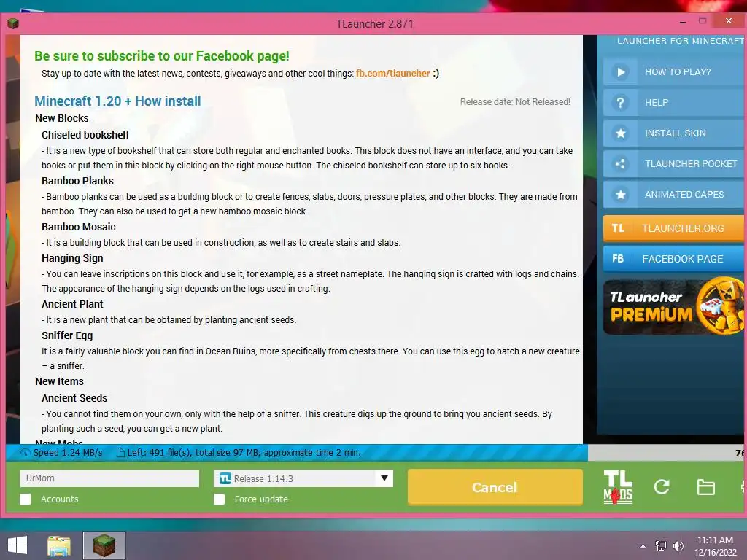Open the Windows Start button
This screenshot has height=560, width=747.
(x=18, y=545)
